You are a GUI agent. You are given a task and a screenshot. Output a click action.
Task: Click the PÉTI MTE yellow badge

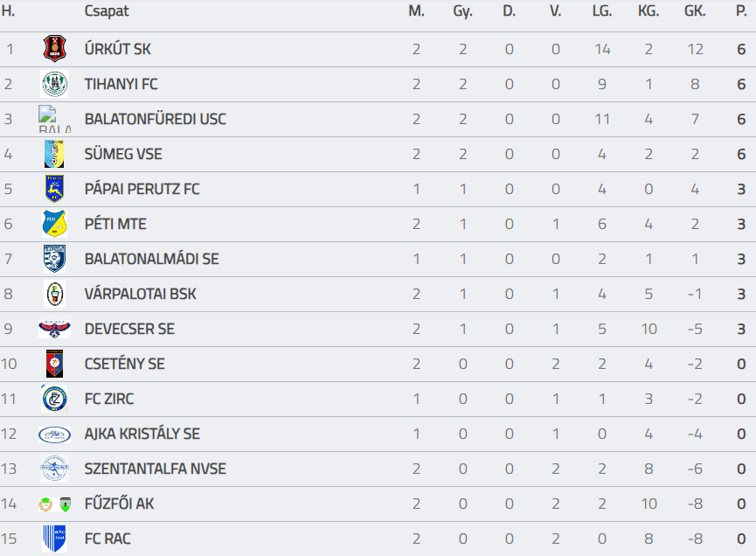(54, 224)
